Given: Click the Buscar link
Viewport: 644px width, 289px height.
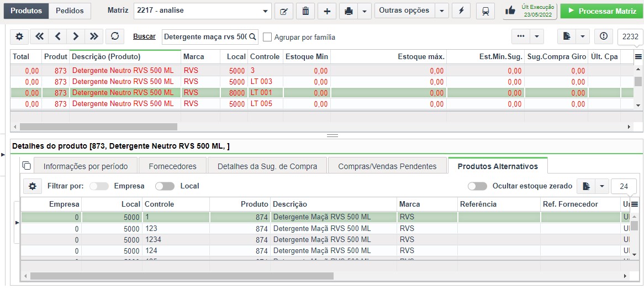Looking at the screenshot, I should [x=145, y=36].
